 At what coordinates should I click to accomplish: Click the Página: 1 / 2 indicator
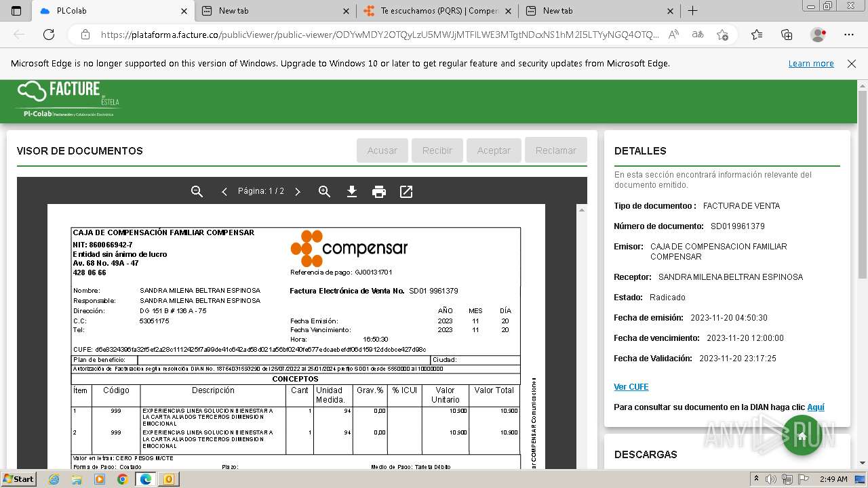261,191
